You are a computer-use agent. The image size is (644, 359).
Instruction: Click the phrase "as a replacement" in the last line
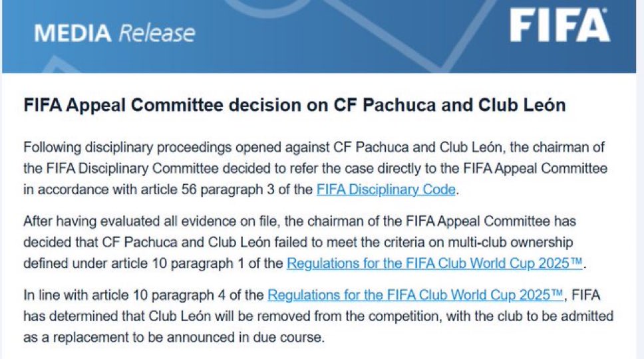[x=65, y=336]
